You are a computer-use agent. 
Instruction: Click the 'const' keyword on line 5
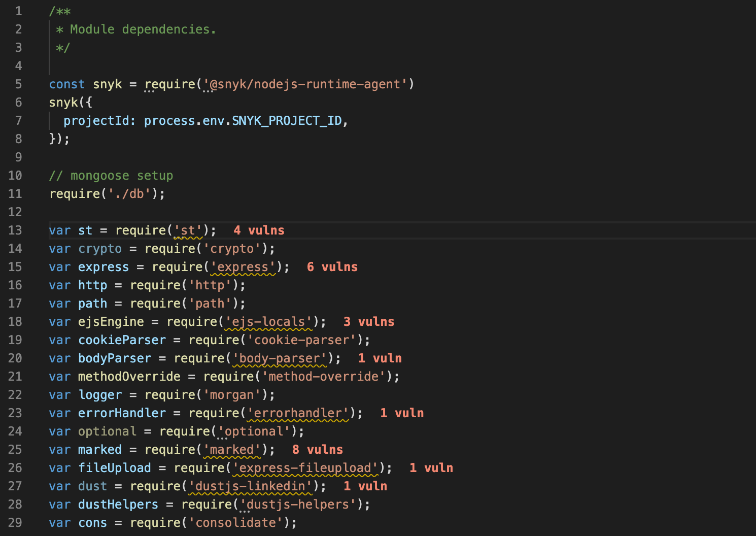67,84
